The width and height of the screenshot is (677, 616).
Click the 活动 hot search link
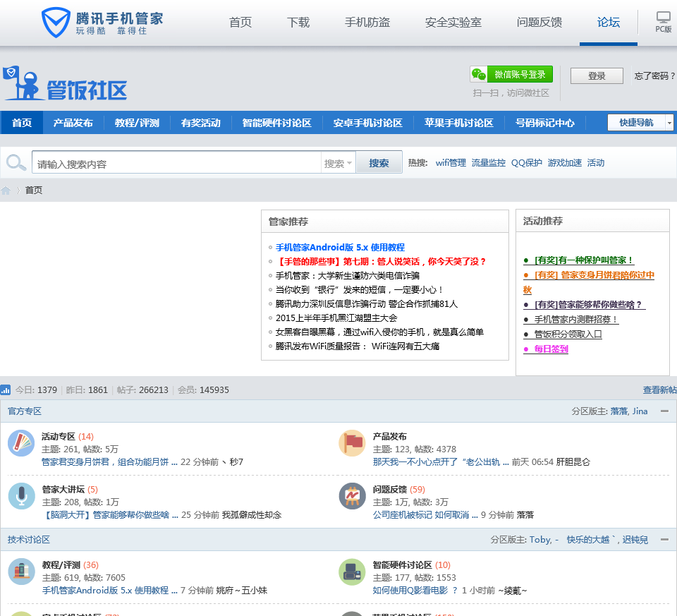pyautogui.click(x=596, y=163)
